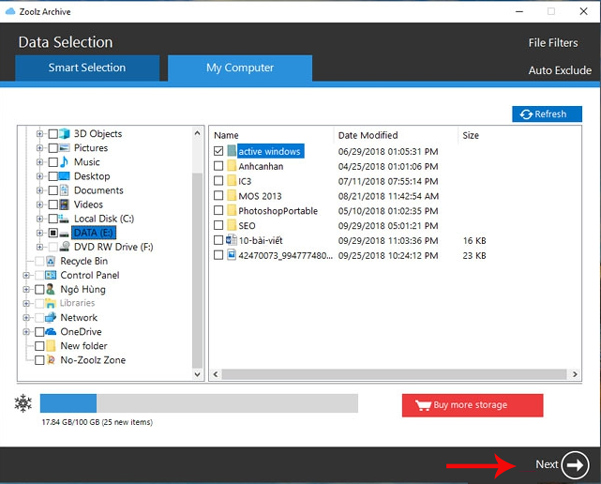Image resolution: width=601 pixels, height=484 pixels.
Task: Click the Documents icon in tree
Action: [x=64, y=190]
